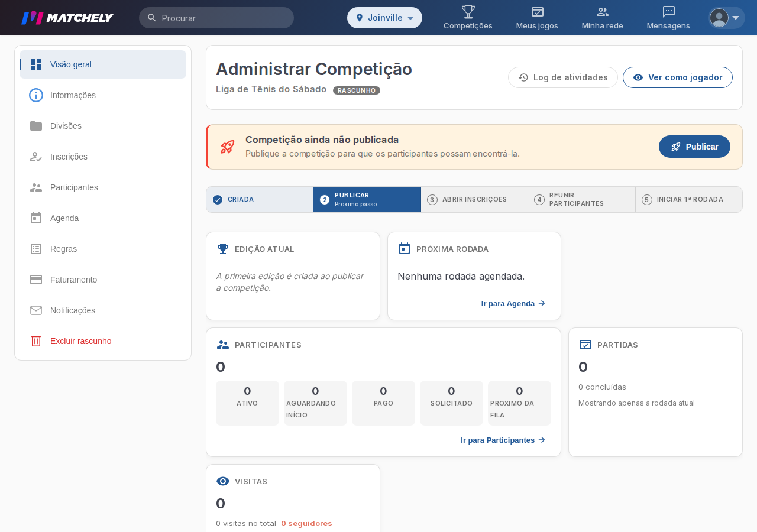Go to Minha rede in navbar
Screen dimensions: 757x532
coord(603,18)
